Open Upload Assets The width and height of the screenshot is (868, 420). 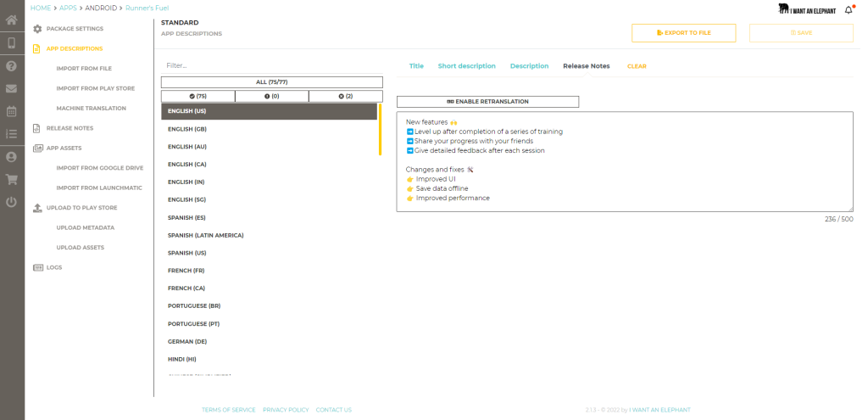coord(81,248)
